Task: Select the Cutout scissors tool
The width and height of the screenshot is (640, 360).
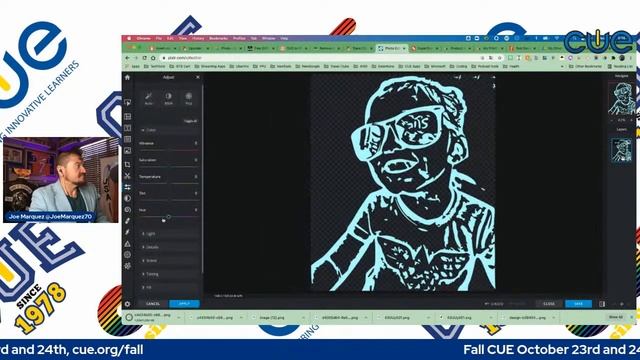Action: click(127, 176)
